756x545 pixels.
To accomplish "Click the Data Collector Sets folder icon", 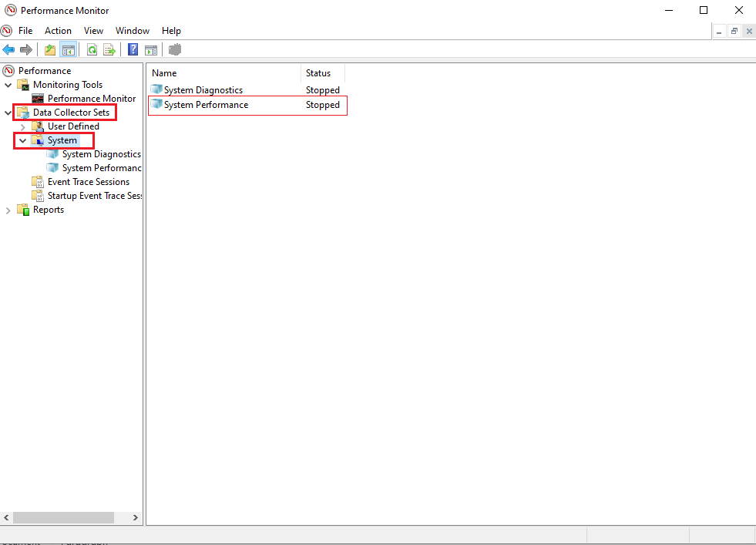I will click(x=22, y=113).
